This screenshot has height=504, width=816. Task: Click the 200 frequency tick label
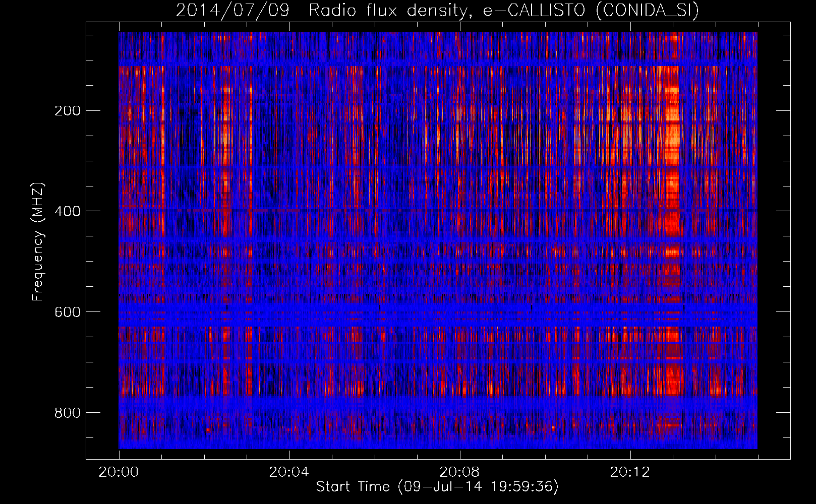[x=68, y=111]
